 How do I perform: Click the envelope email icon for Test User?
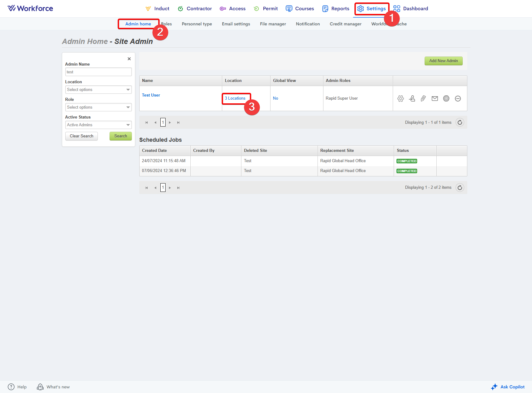click(435, 98)
